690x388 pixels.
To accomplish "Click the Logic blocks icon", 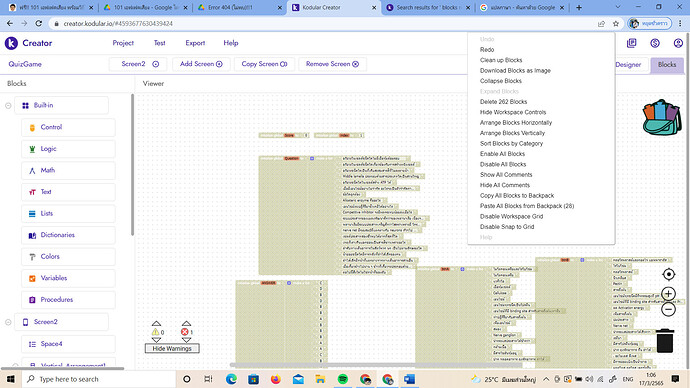I will tap(32, 149).
